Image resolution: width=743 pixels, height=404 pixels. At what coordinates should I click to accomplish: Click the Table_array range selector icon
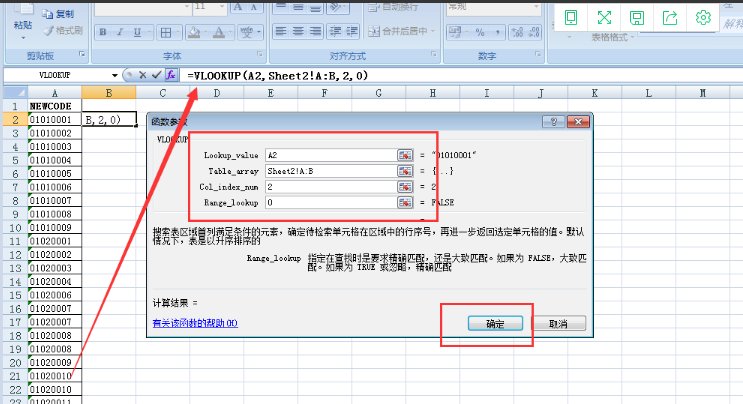(405, 172)
